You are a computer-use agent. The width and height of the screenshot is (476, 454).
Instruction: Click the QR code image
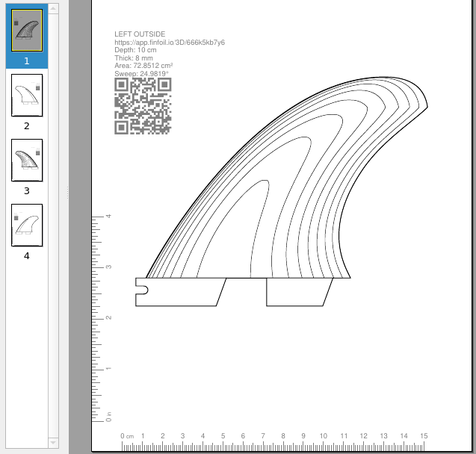pos(143,106)
